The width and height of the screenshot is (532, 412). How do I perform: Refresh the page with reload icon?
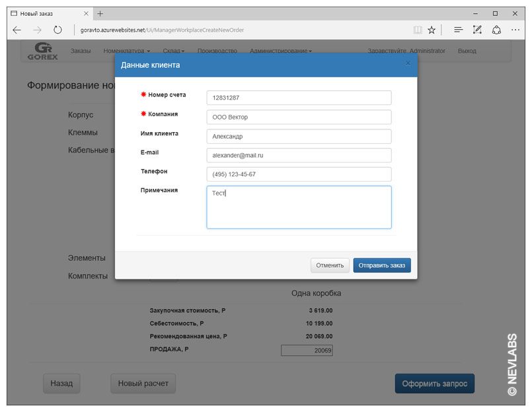click(57, 30)
